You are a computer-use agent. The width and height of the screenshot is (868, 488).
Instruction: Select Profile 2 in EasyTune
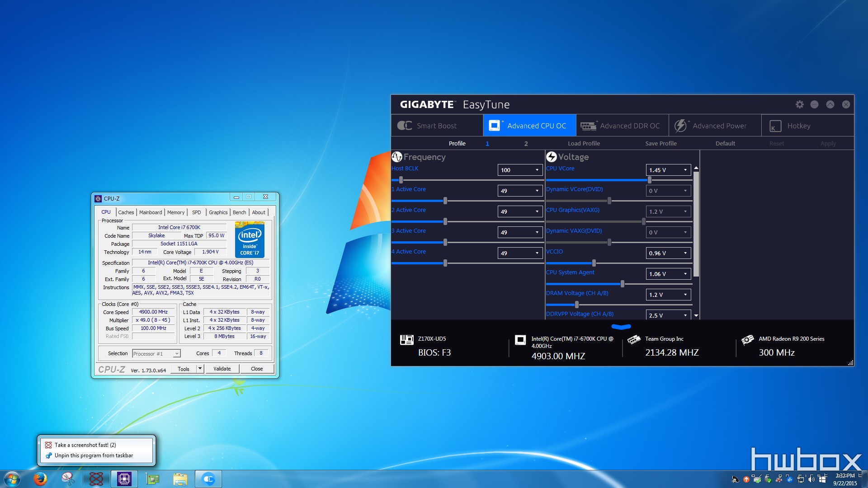[526, 143]
